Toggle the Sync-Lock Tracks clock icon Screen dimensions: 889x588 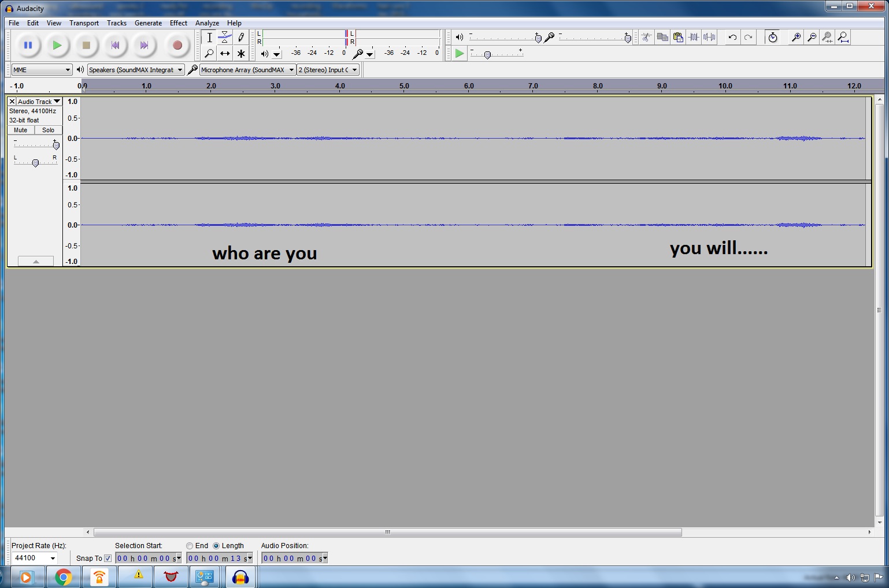(773, 38)
